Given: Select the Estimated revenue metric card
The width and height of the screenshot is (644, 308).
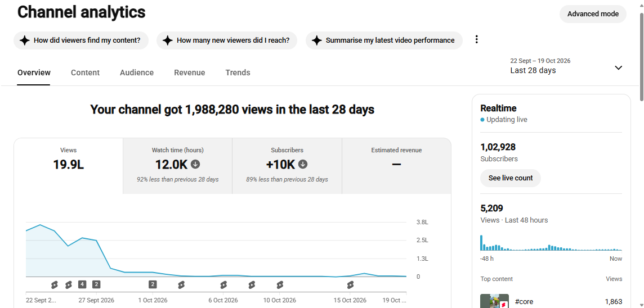Looking at the screenshot, I should click(x=396, y=166).
